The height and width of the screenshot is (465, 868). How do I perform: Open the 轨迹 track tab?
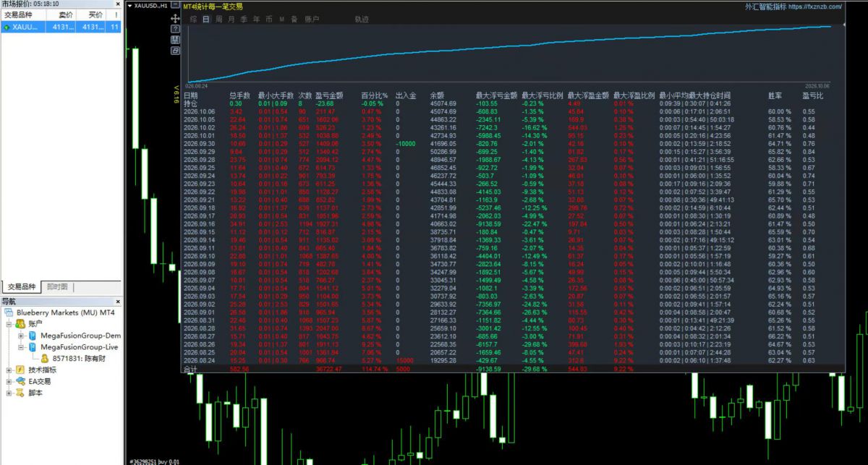click(x=361, y=19)
